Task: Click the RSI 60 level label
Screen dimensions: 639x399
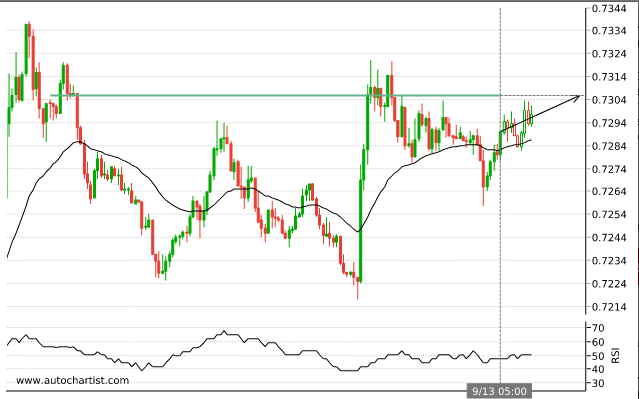Action: 598,342
